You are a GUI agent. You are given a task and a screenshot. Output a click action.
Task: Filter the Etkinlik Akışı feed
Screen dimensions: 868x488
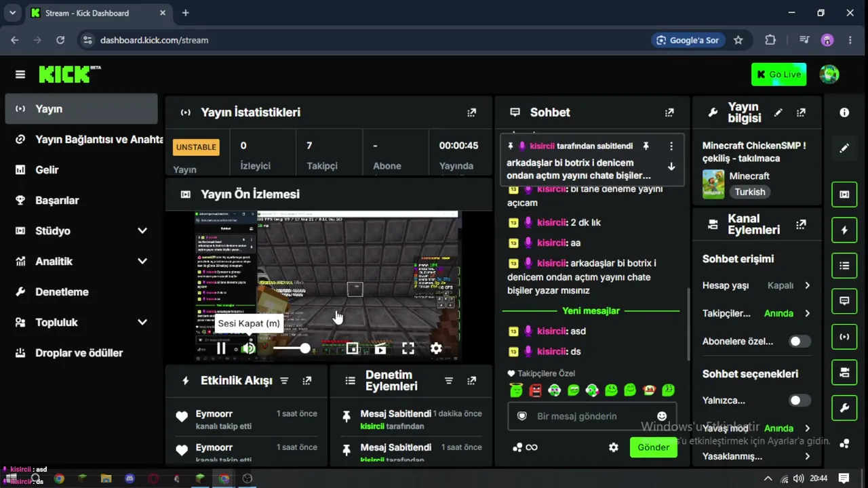285,381
